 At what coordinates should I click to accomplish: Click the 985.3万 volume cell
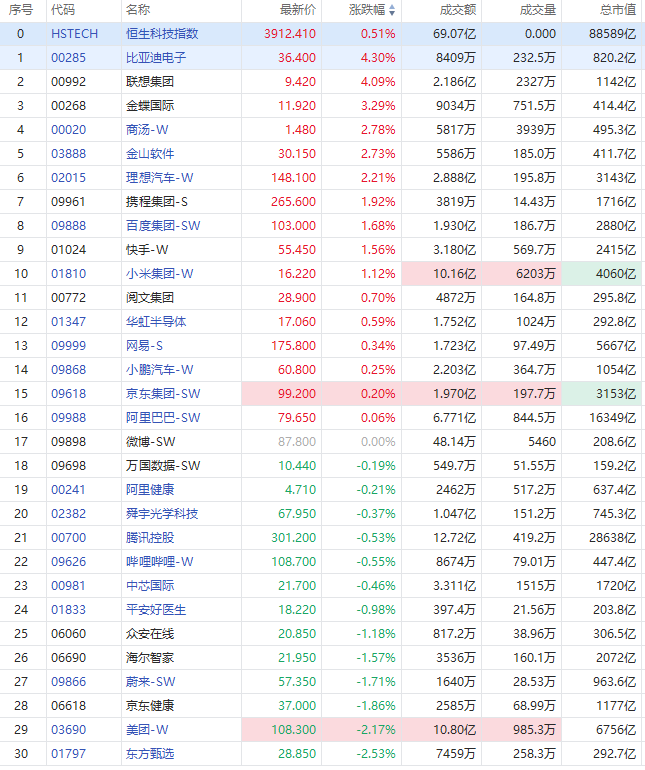[x=521, y=730]
